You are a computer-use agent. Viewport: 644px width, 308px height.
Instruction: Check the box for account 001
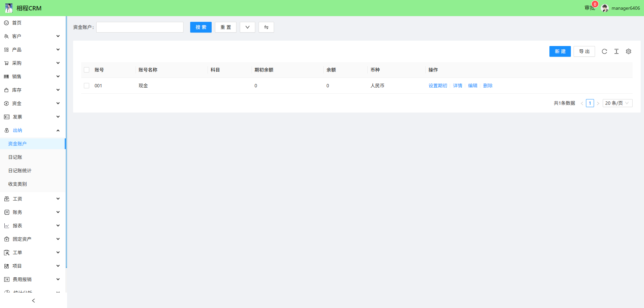coord(87,86)
